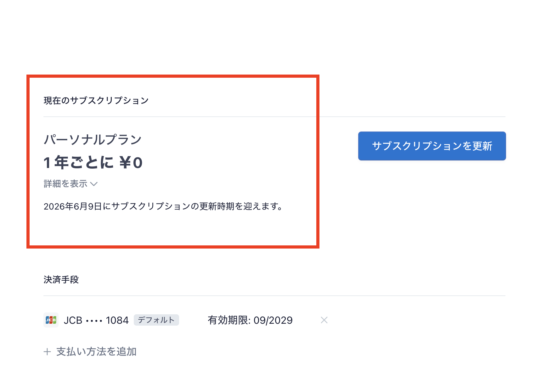Screen dimensions: 547x392
Task: Click the デフォルト badge on the card
Action: (156, 320)
